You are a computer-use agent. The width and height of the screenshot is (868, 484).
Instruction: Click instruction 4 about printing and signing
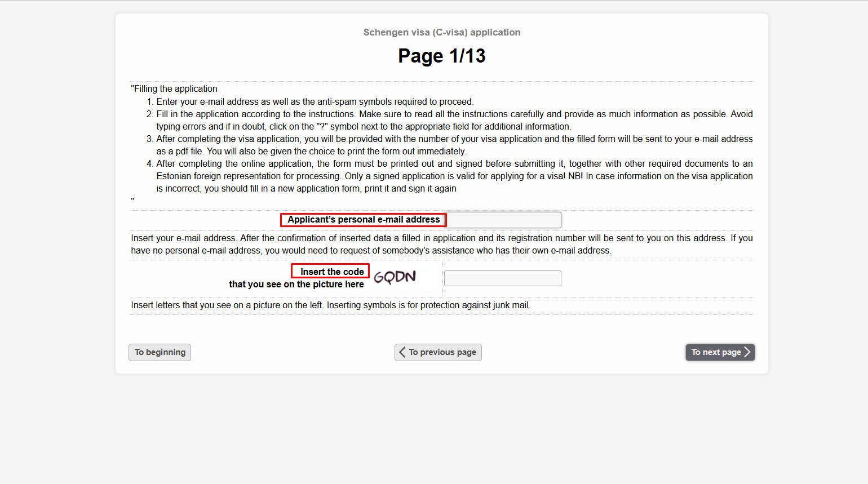click(454, 176)
